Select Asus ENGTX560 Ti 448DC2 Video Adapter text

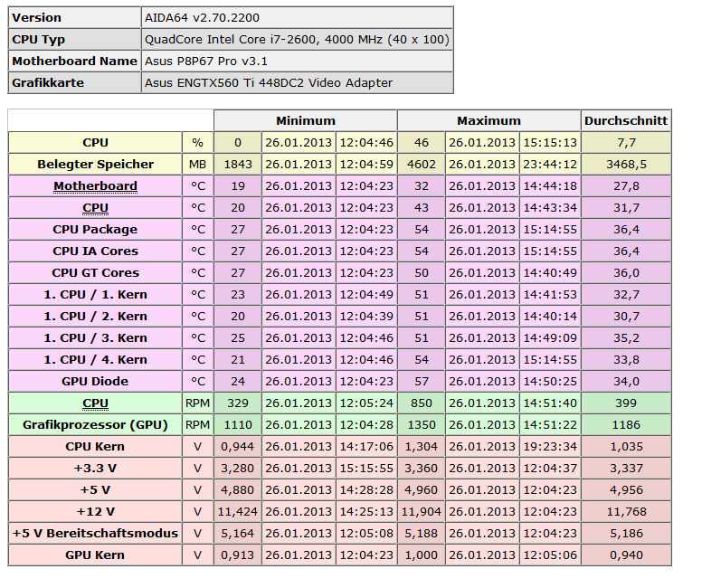[269, 83]
